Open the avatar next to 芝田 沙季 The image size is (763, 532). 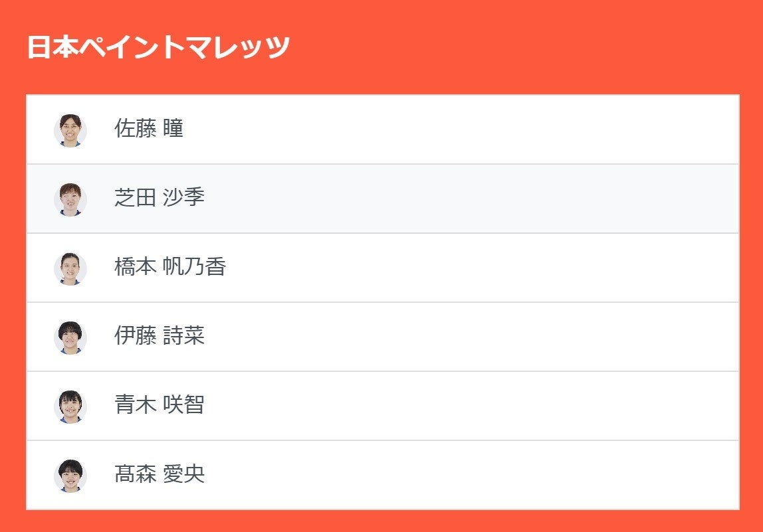pyautogui.click(x=70, y=199)
